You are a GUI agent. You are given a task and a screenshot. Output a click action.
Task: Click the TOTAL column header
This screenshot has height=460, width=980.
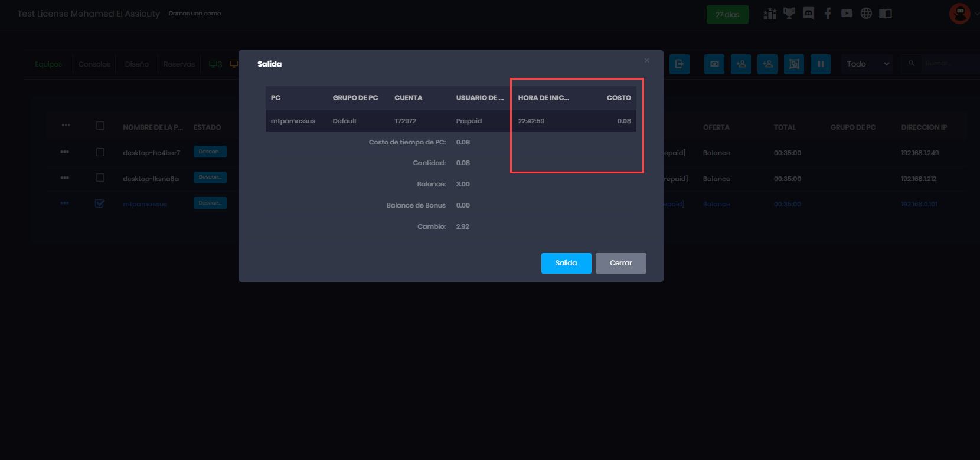785,127
